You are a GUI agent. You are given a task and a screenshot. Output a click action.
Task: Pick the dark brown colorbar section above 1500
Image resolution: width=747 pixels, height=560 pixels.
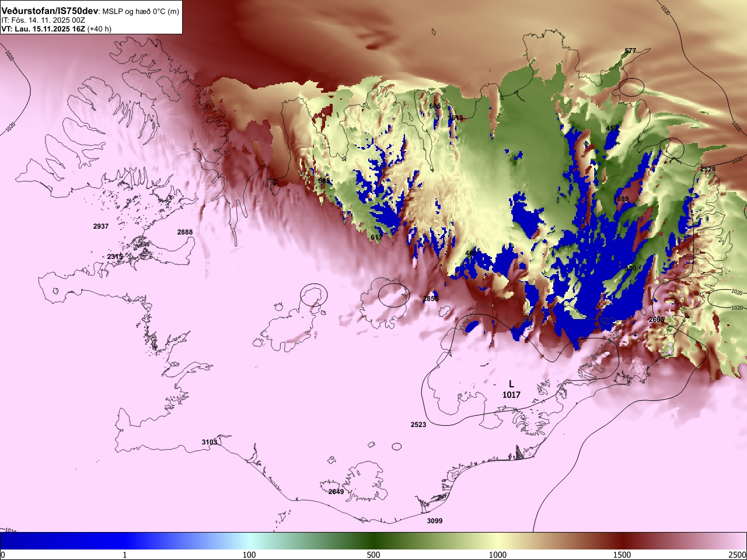[622, 541]
